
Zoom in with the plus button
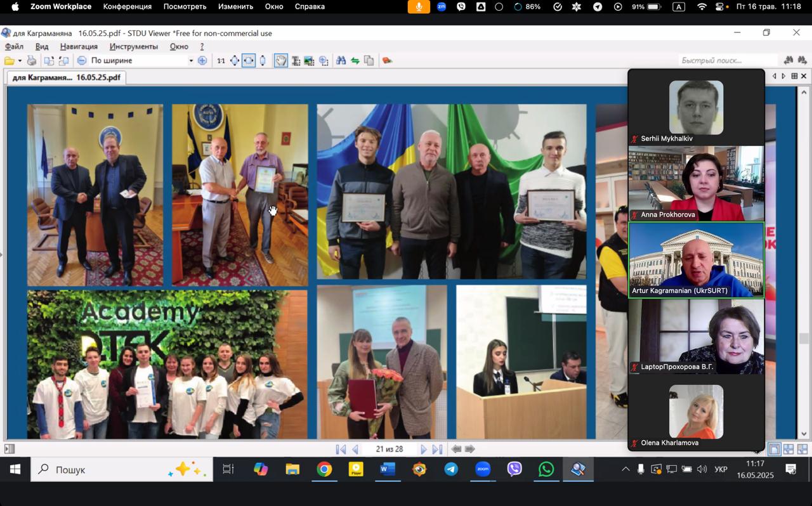[x=202, y=61]
